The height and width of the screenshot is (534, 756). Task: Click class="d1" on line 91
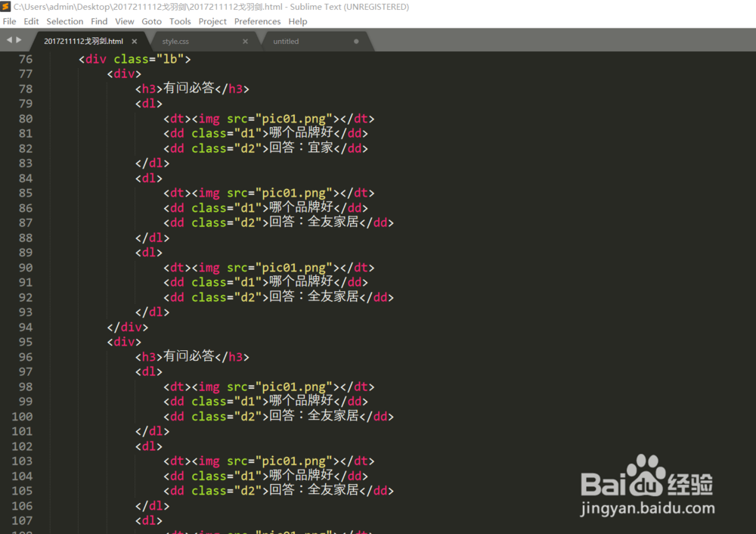click(x=227, y=282)
